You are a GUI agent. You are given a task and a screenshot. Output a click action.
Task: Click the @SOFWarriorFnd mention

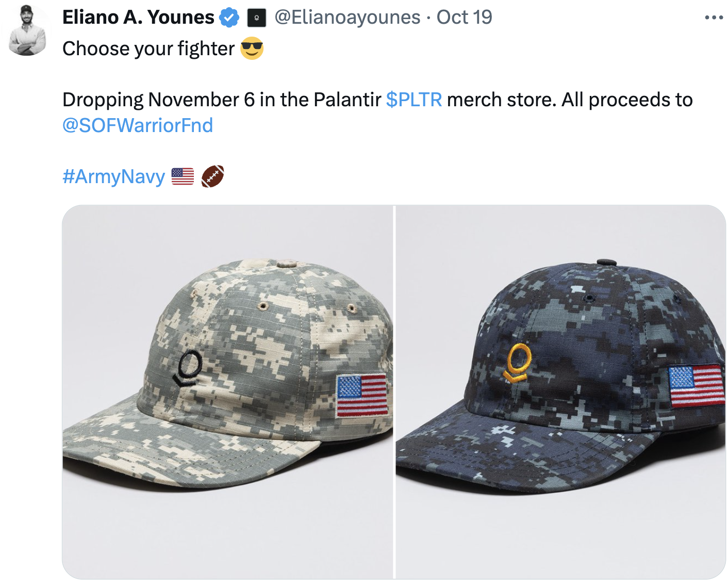pyautogui.click(x=137, y=125)
